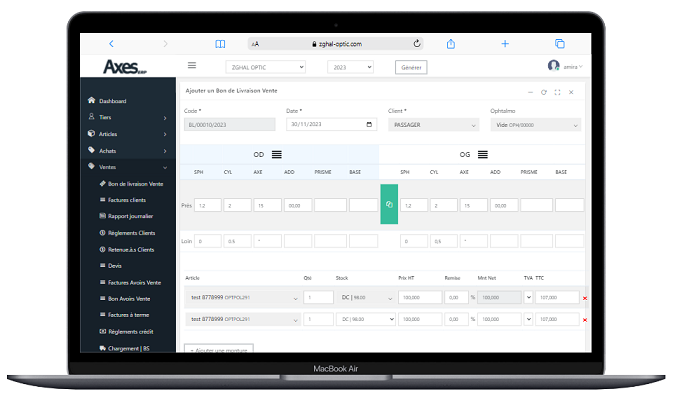Image resolution: width=675 pixels, height=403 pixels.
Task: Delete the first article row red X
Action: pos(585,298)
